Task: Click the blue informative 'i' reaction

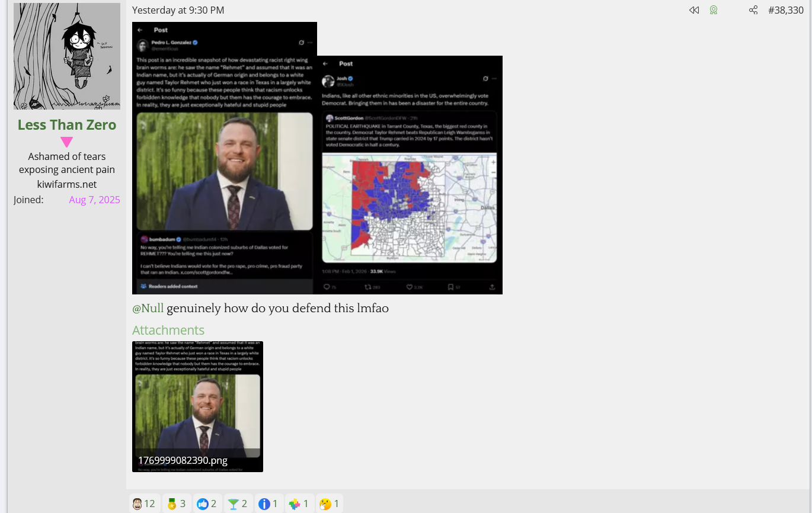Action: click(x=269, y=504)
